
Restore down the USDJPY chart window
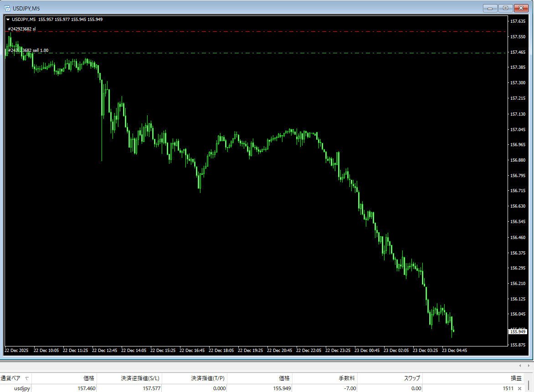(505, 8)
